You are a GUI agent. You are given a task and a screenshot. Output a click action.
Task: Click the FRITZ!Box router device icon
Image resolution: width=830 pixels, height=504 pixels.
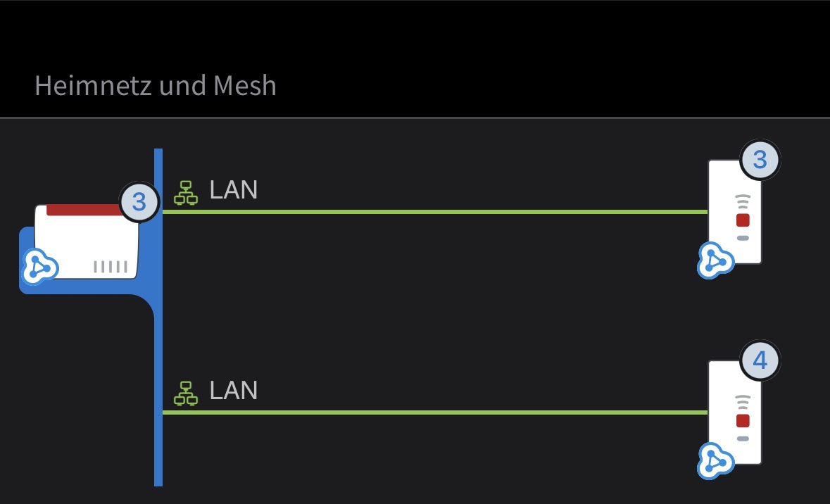[x=87, y=241]
